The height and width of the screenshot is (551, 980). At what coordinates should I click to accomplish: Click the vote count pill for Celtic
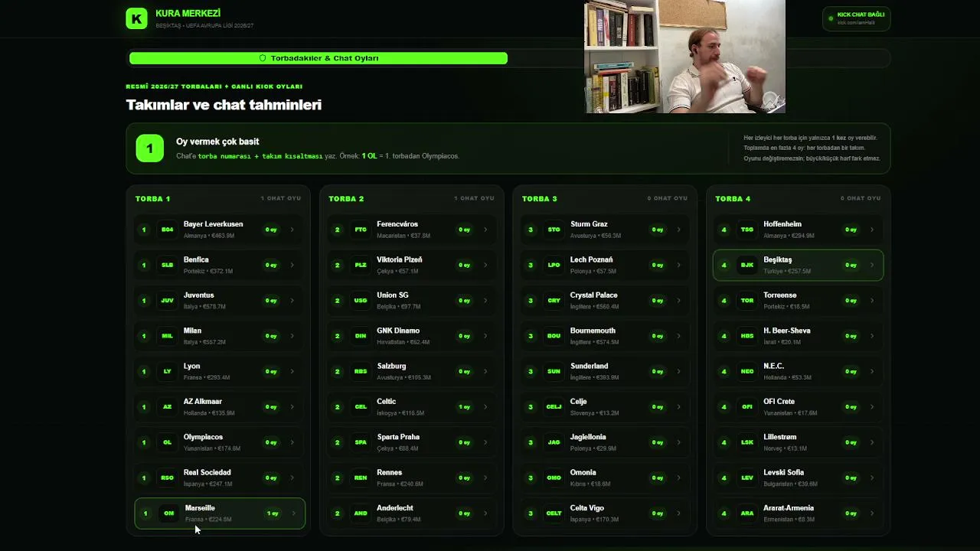(465, 407)
